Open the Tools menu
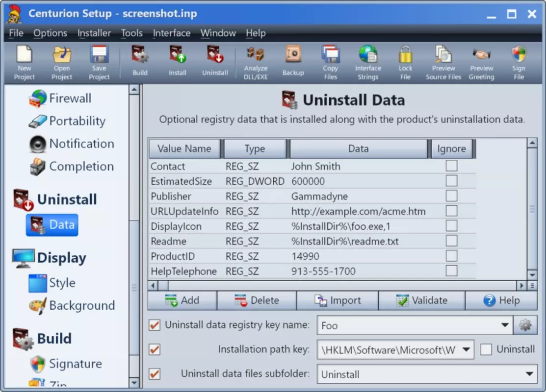The image size is (546, 392). click(131, 33)
